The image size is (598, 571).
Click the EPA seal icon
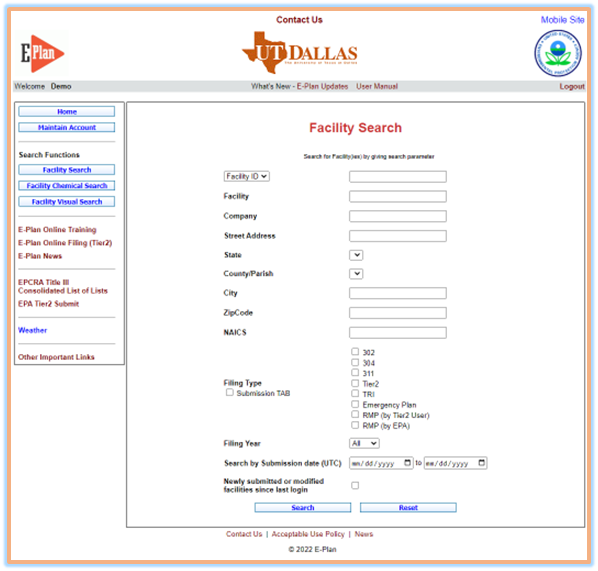click(558, 53)
